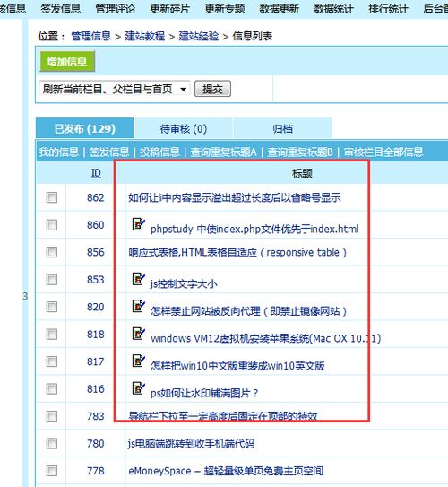Screen dimensions: 448x487
Task: Open the 查询重复标题B link
Action: pos(300,152)
